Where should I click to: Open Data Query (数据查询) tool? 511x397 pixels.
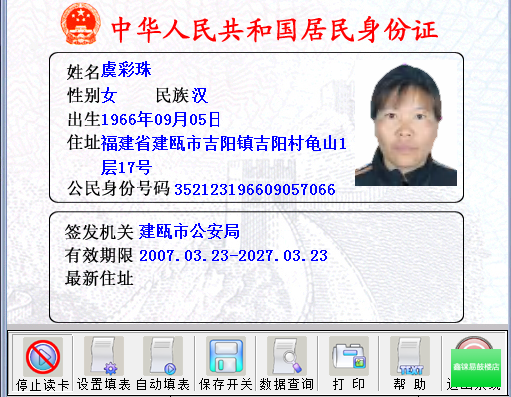pos(287,356)
